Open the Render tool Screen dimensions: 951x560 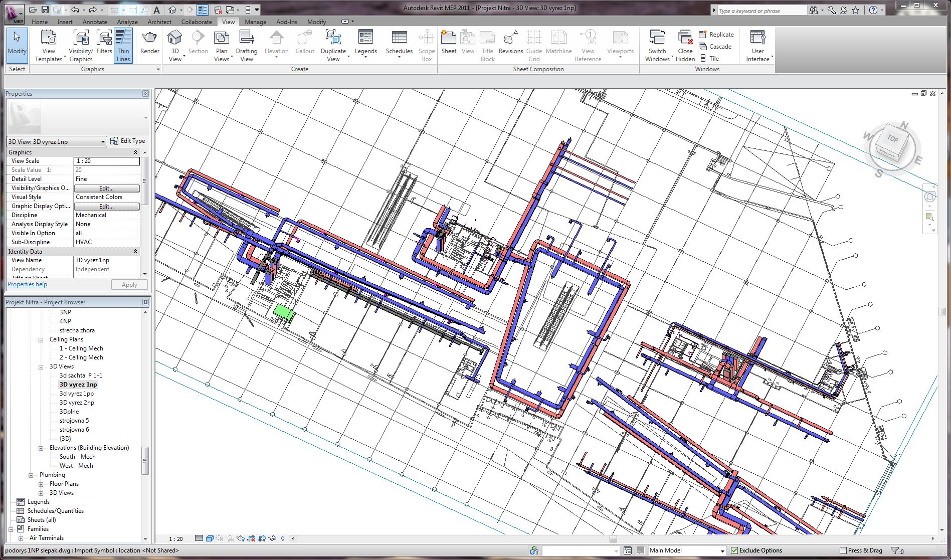(149, 43)
